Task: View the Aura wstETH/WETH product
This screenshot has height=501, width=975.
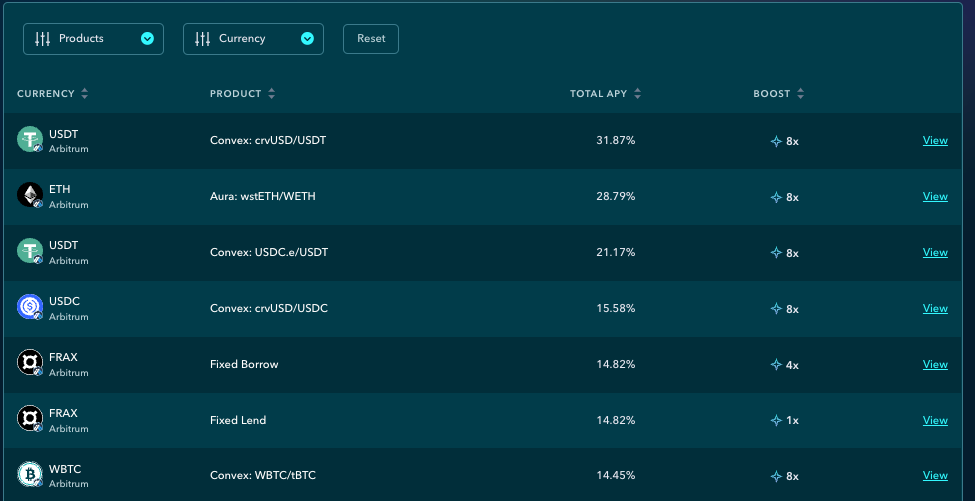Action: pyautogui.click(x=935, y=196)
